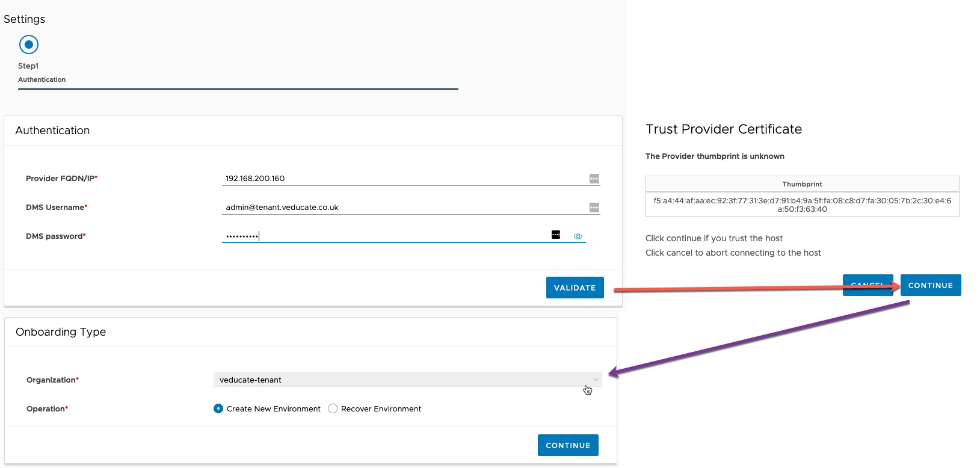Click the thumbprint value starting f5:a4:44

coord(802,205)
